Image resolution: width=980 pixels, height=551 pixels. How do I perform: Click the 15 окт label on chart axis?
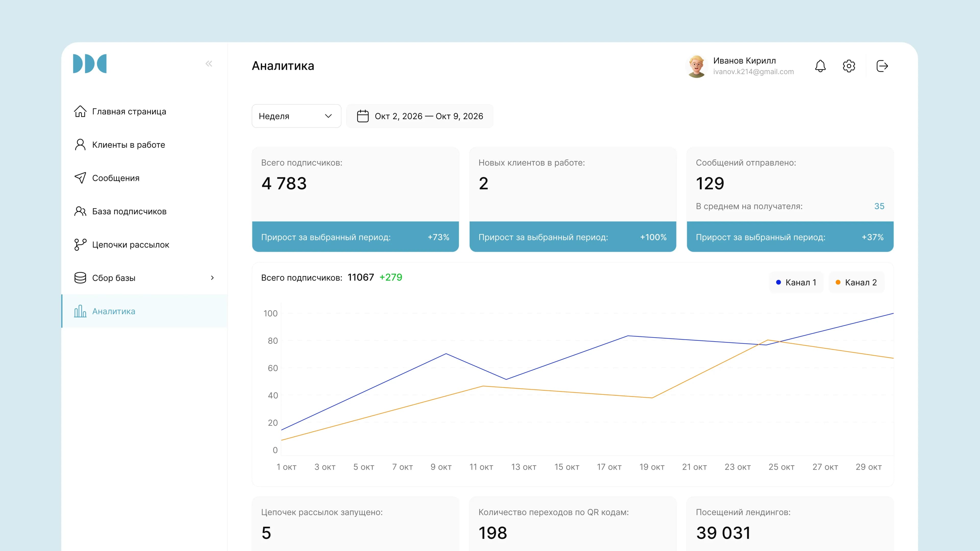point(567,467)
